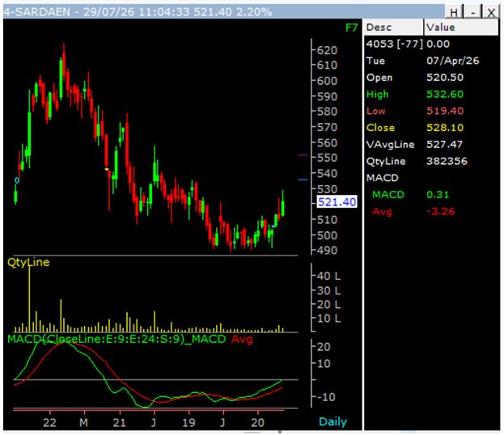Select the green MACD value 0.31
Viewport: 504px width, 435px height.
[438, 194]
